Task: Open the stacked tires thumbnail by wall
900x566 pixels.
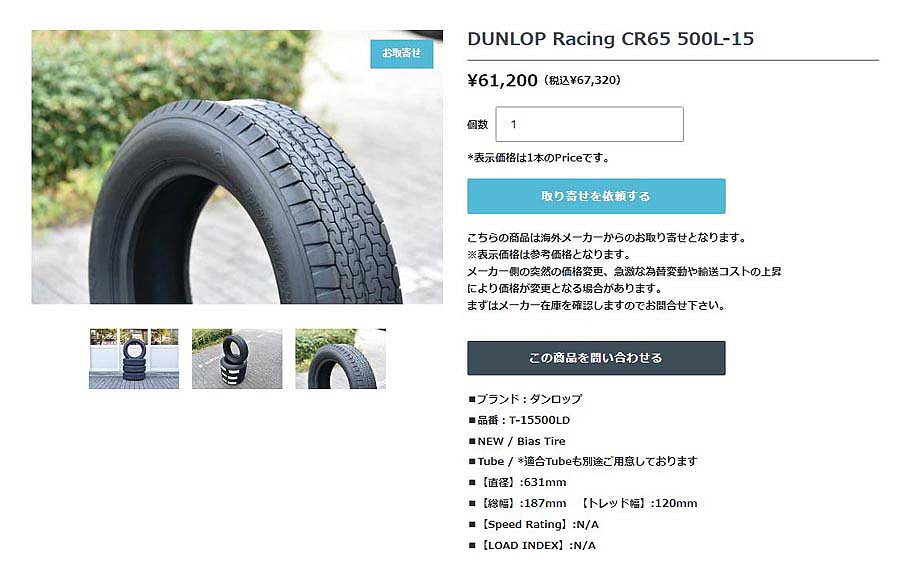Action: pos(134,359)
